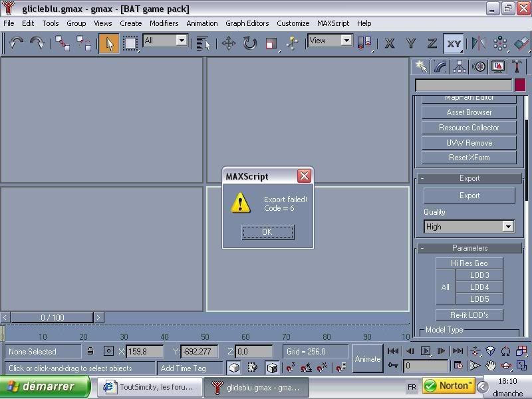Viewport: 532px width, 399px height.
Task: Restrict transforms to the X axis
Action: [390, 43]
